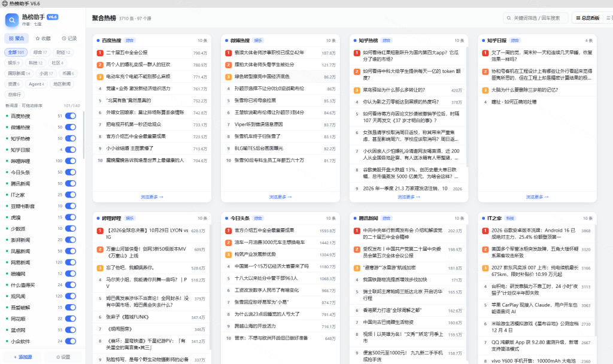
Task: Turn off the 同花顺 source switch
Action: pos(71,318)
